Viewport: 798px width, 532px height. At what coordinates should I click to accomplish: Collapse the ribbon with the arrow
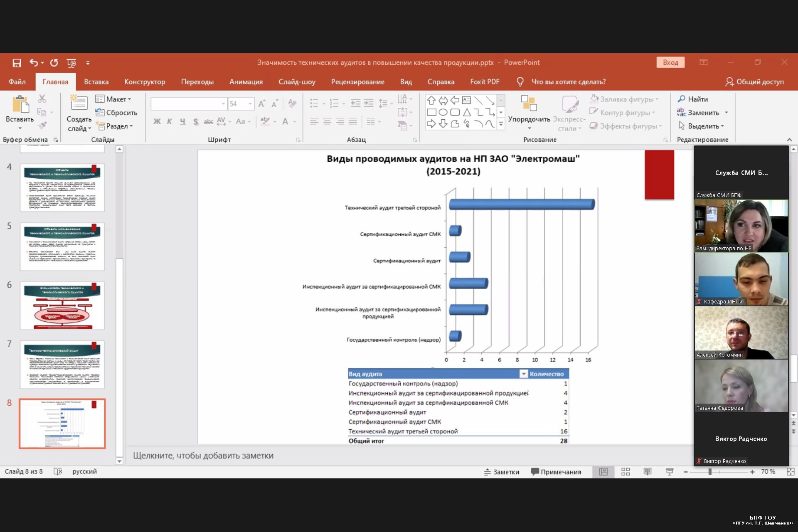click(x=789, y=140)
